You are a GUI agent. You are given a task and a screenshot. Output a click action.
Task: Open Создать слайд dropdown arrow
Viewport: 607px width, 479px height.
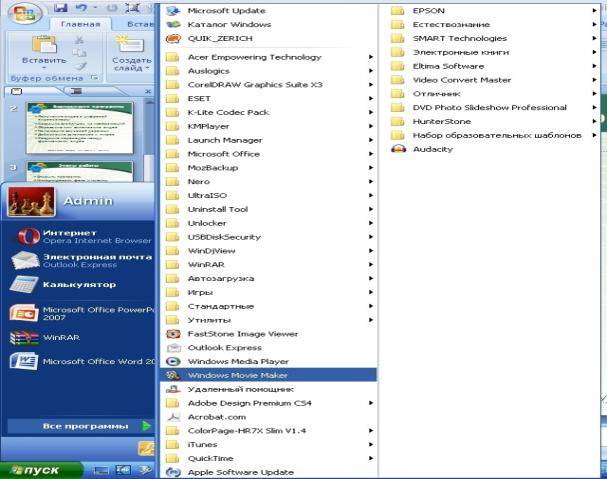147,68
